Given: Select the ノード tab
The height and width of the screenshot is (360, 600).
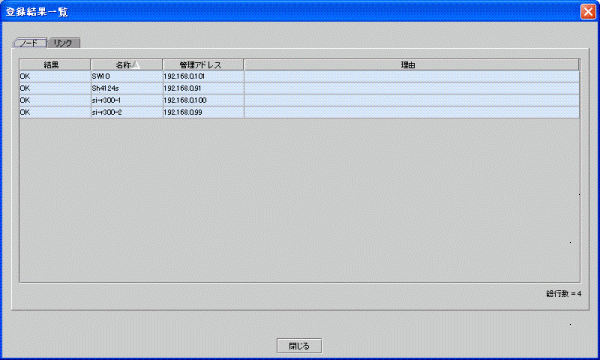Looking at the screenshot, I should pos(30,43).
